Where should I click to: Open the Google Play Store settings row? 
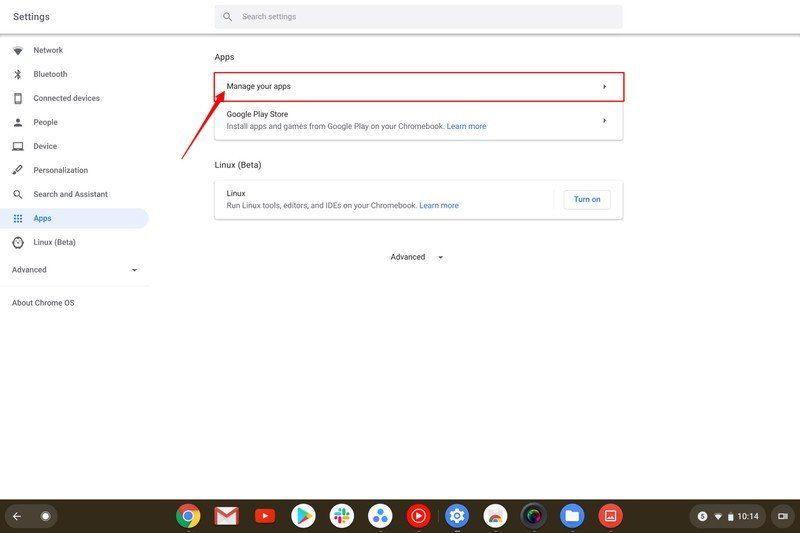tap(418, 120)
